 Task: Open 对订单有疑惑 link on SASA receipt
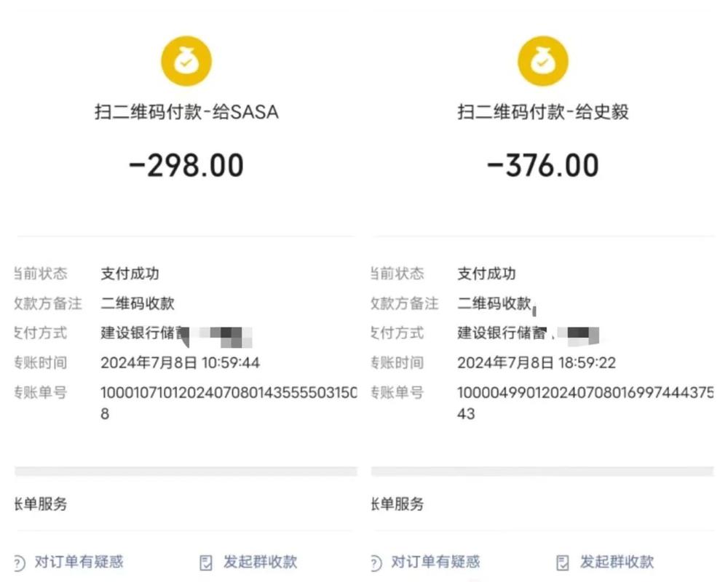point(79,562)
